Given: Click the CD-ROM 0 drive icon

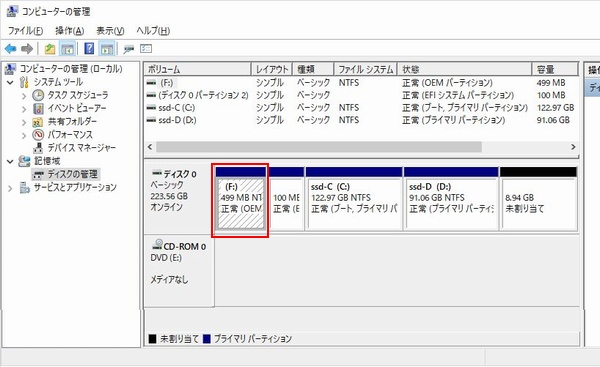Looking at the screenshot, I should click(157, 244).
